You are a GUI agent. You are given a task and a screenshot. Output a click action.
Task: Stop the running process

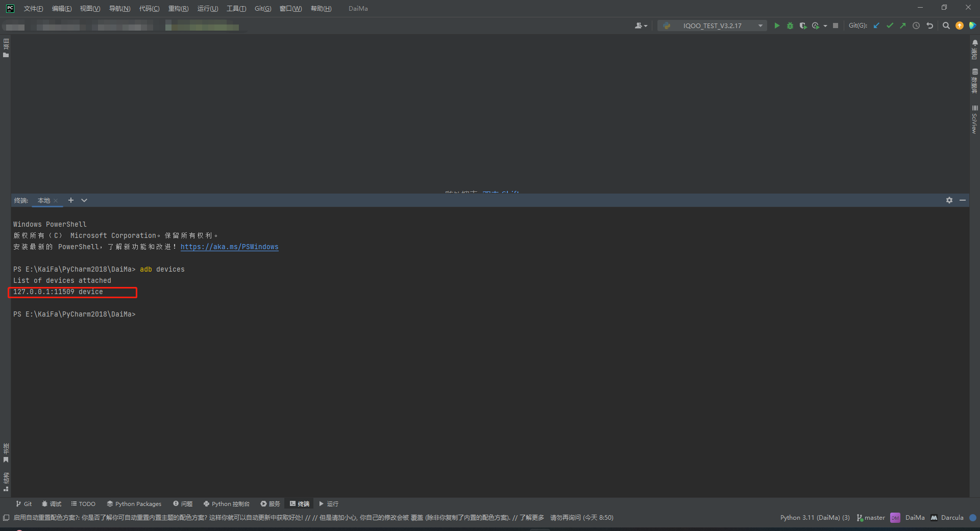click(x=836, y=26)
